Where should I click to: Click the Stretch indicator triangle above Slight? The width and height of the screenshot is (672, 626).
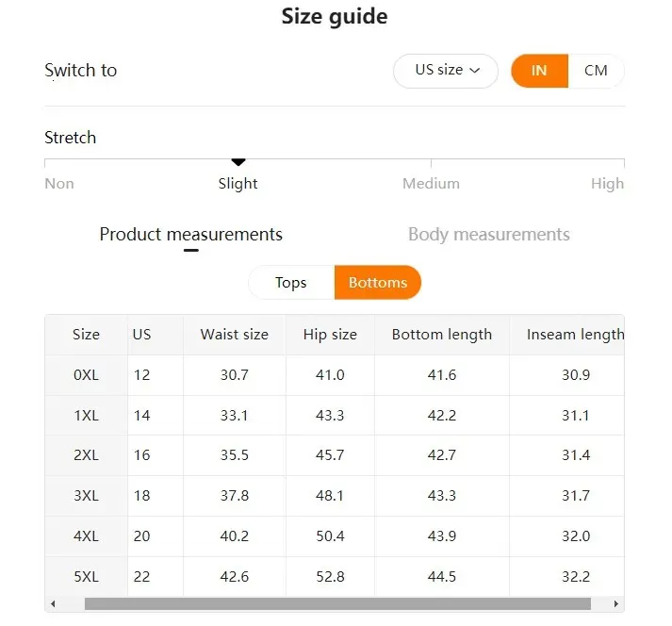coord(238,162)
